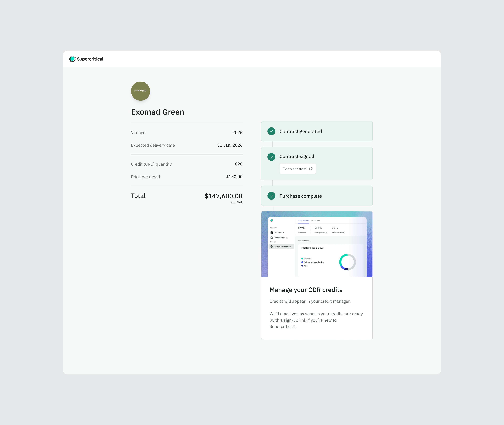
Task: Click the Go to contract button
Action: coord(298,169)
